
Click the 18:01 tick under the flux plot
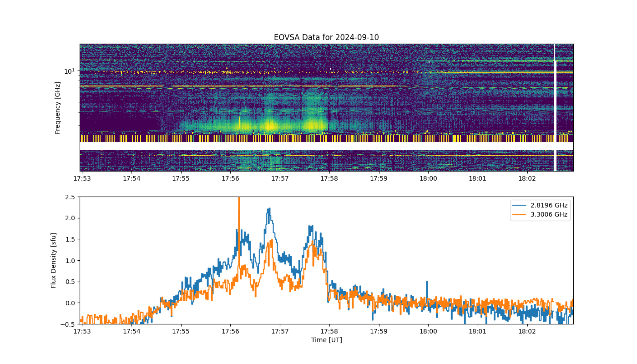click(x=478, y=332)
